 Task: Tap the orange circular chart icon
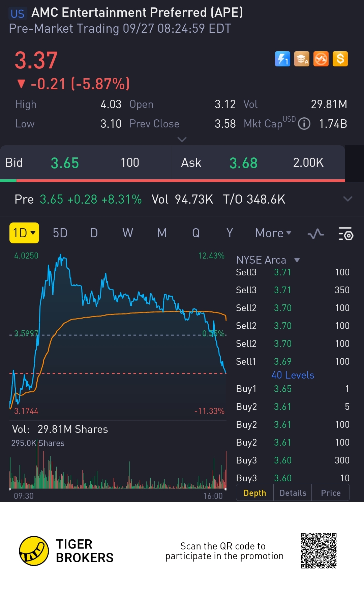[321, 59]
